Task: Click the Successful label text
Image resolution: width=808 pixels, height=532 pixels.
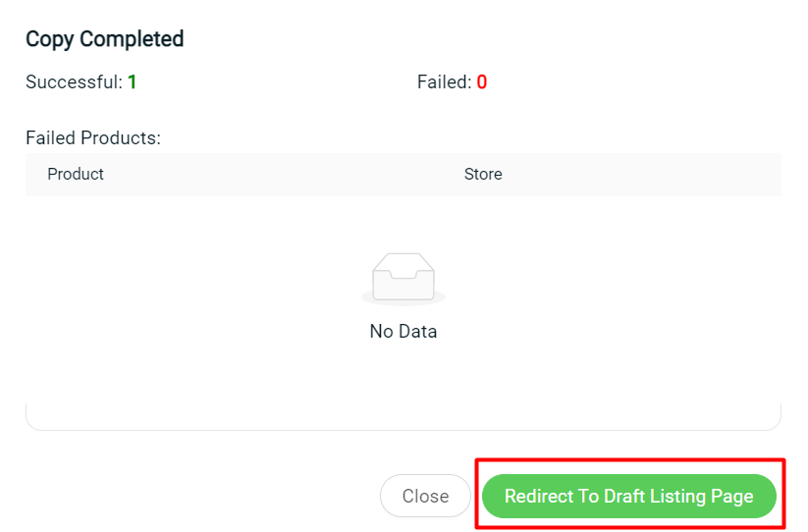Action: [x=75, y=81]
